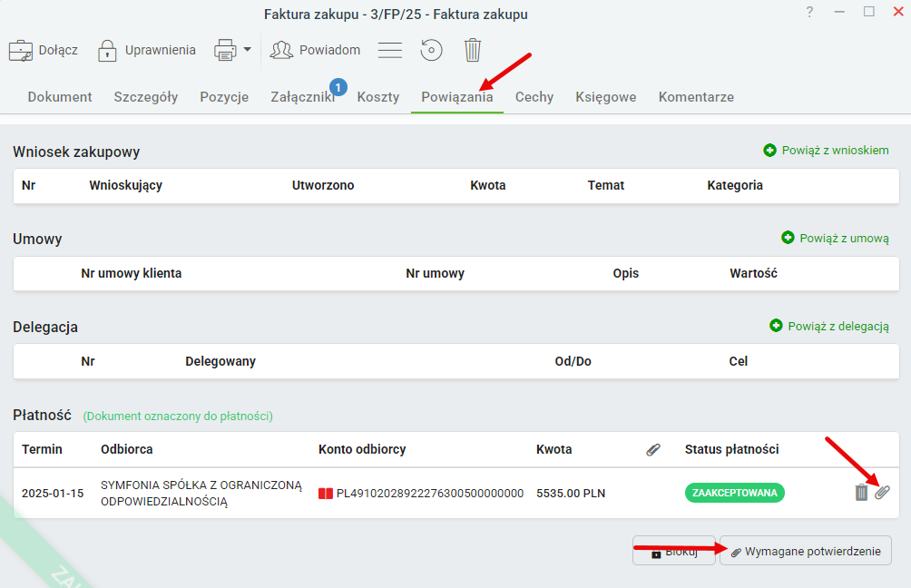Open the Księgowe tab
The width and height of the screenshot is (911, 588).
[606, 97]
